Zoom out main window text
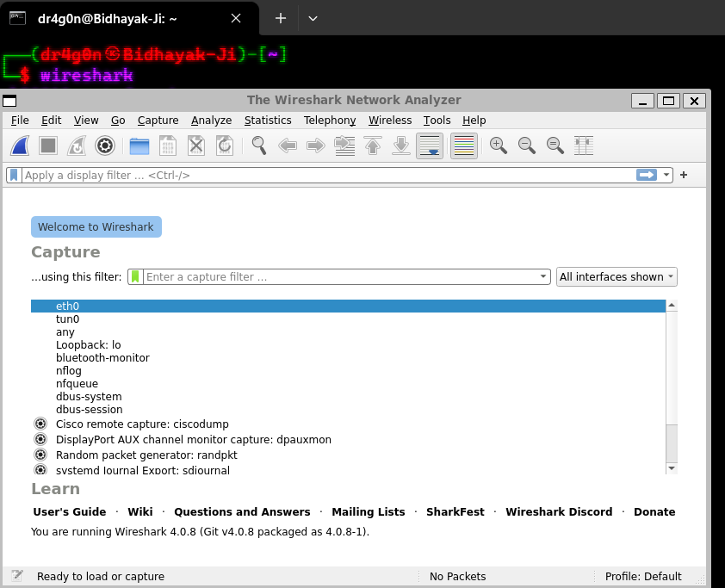Image resolution: width=725 pixels, height=588 pixels. coord(527,146)
